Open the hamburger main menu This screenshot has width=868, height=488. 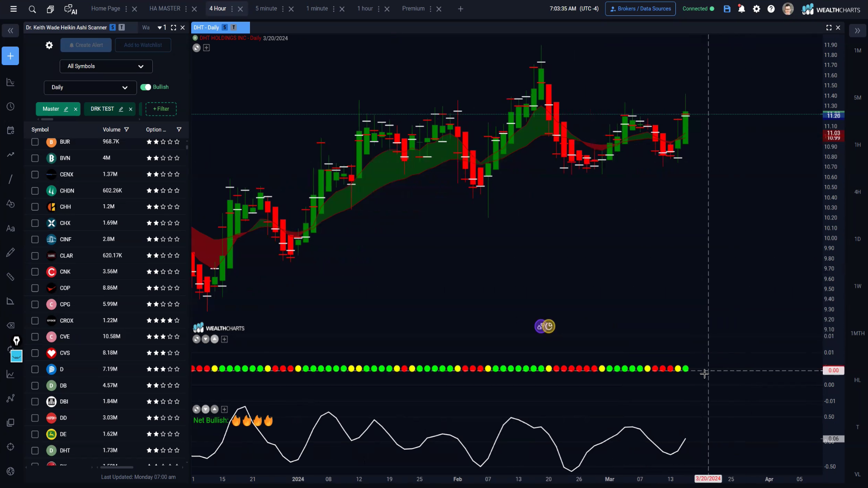tap(14, 9)
